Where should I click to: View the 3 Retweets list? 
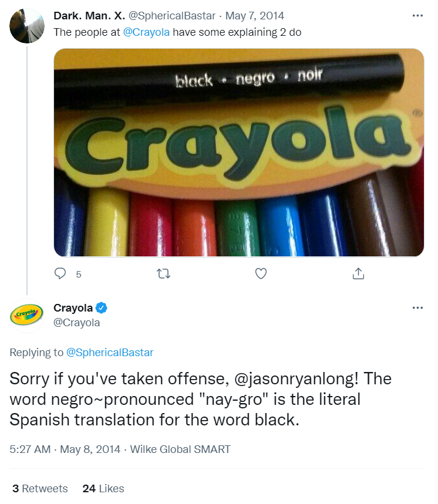point(40,488)
